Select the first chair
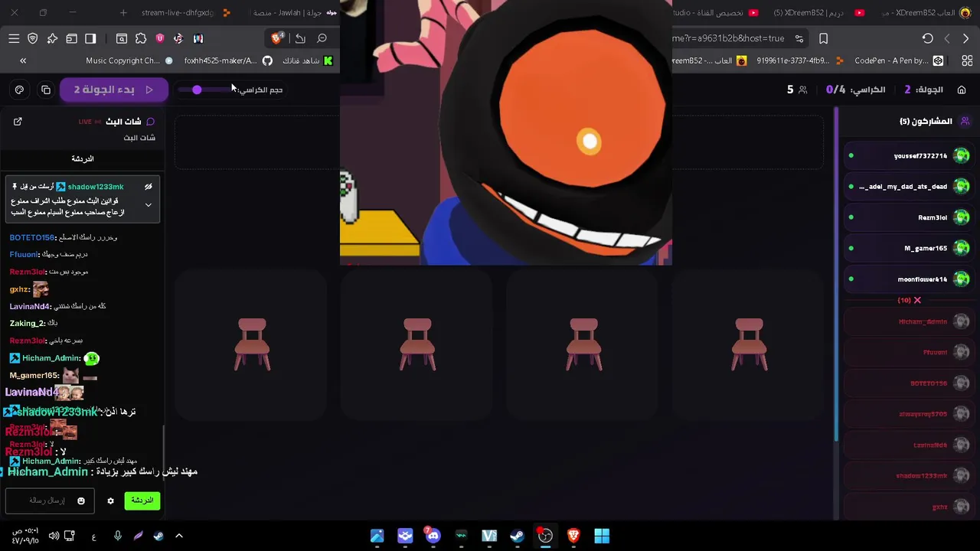980x551 pixels. [252, 344]
